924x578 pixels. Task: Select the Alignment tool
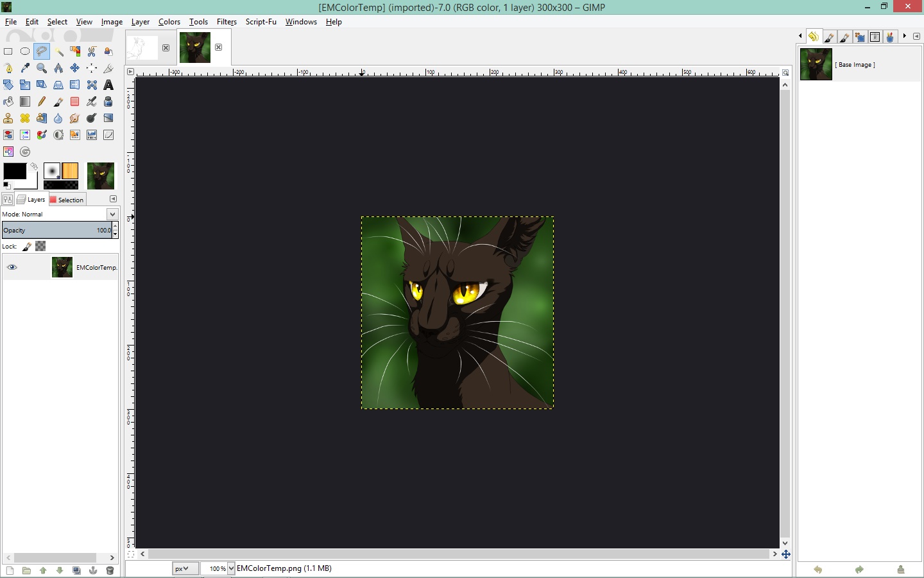click(92, 68)
